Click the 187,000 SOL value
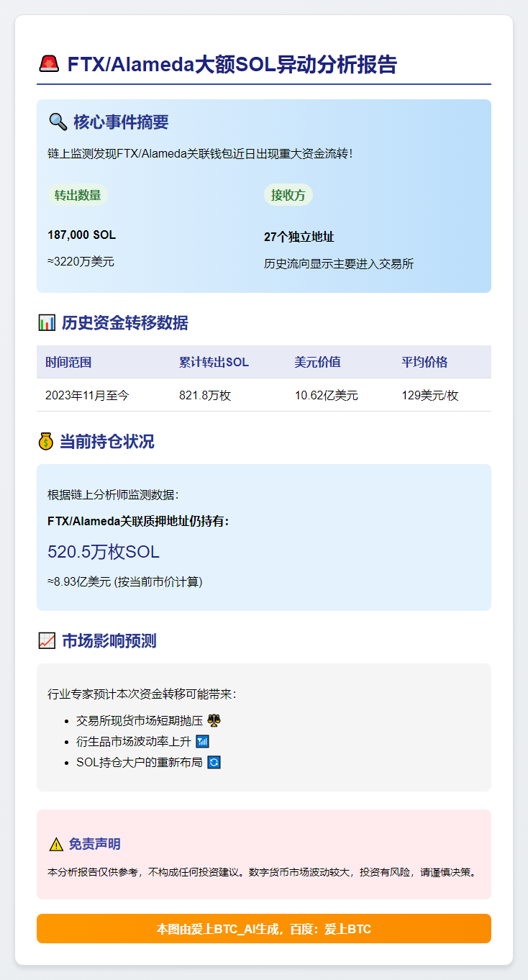The width and height of the screenshot is (528, 980). pos(81,235)
